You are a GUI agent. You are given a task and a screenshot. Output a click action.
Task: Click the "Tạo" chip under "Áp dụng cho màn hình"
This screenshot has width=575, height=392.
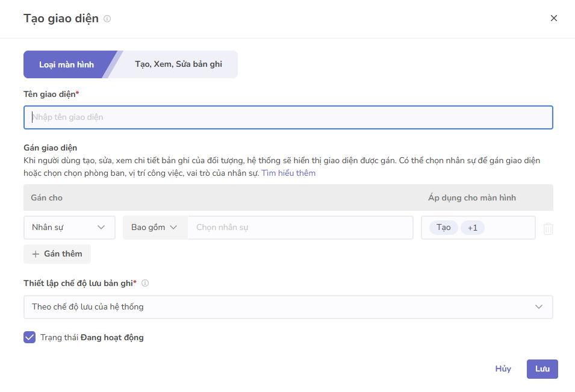[444, 228]
